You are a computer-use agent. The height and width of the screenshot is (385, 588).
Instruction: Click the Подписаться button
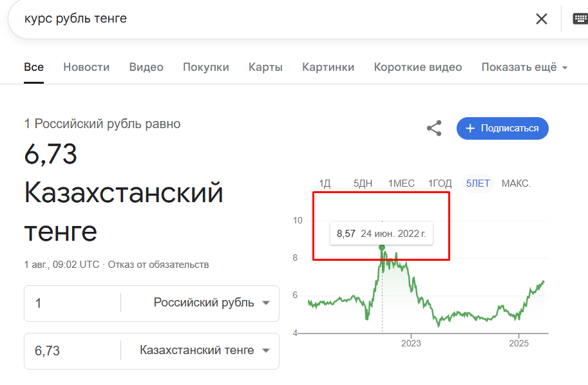point(502,128)
